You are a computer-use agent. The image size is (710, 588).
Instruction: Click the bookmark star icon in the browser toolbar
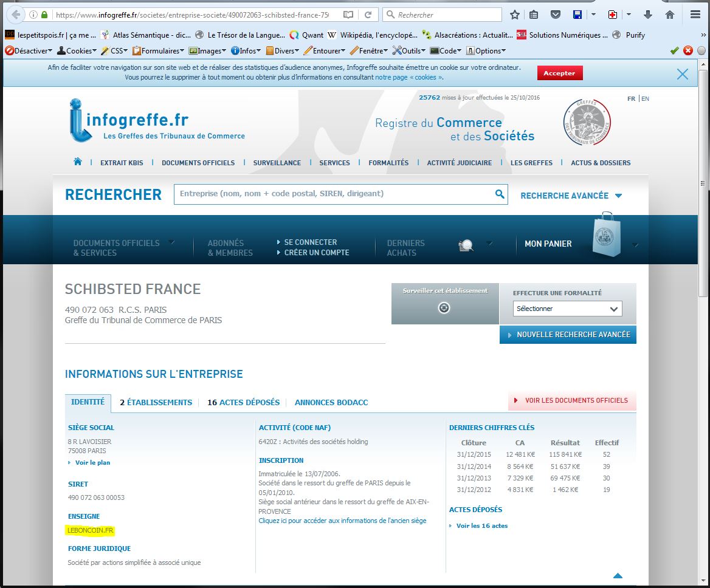(x=515, y=15)
